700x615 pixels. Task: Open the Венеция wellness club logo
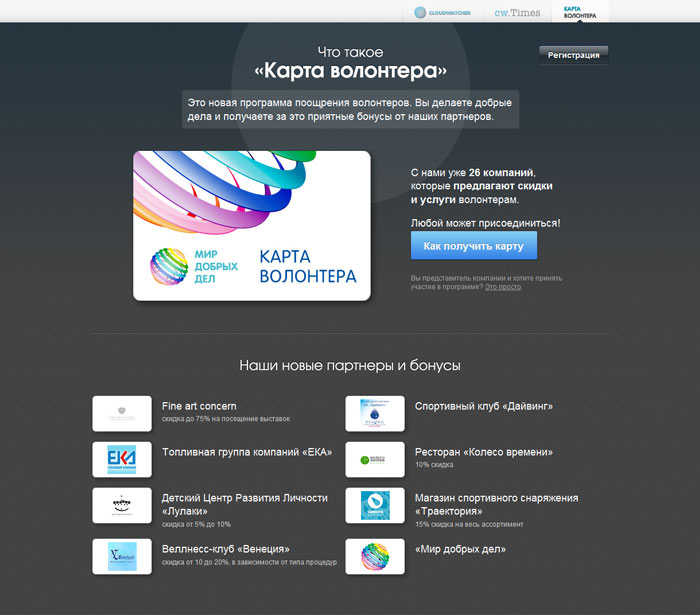pos(122,556)
